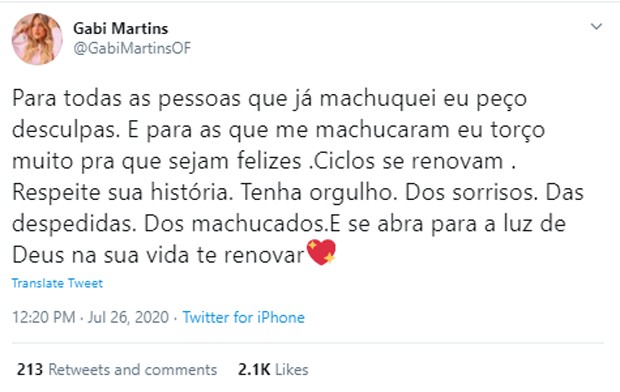Click the 'Tenha orgulho' phrase
The image size is (620, 392).
click(319, 193)
